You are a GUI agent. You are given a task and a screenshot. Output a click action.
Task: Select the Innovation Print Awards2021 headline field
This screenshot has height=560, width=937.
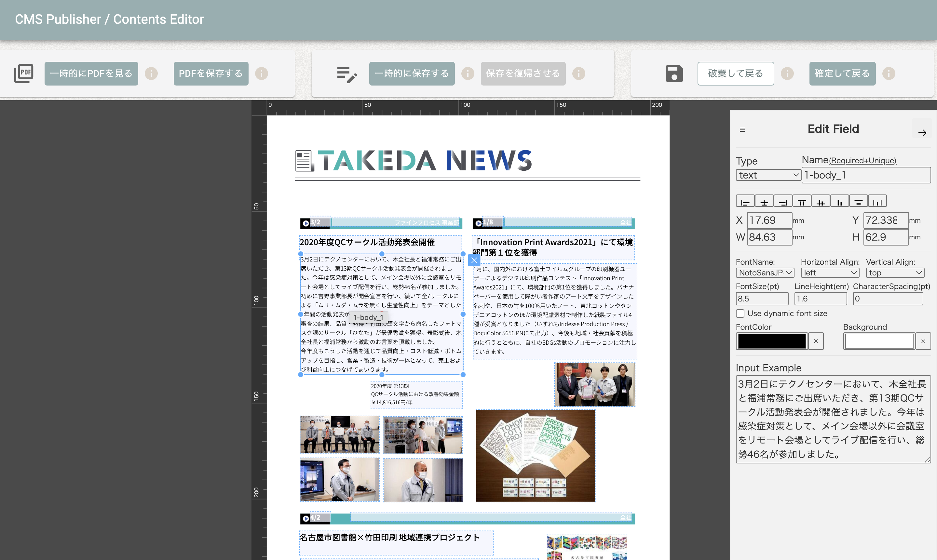pyautogui.click(x=553, y=247)
